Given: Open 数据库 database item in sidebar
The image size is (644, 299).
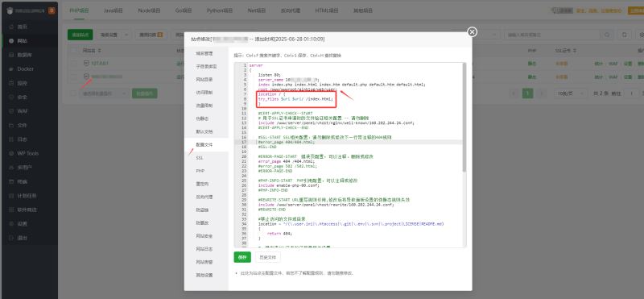Looking at the screenshot, I should click(x=24, y=55).
